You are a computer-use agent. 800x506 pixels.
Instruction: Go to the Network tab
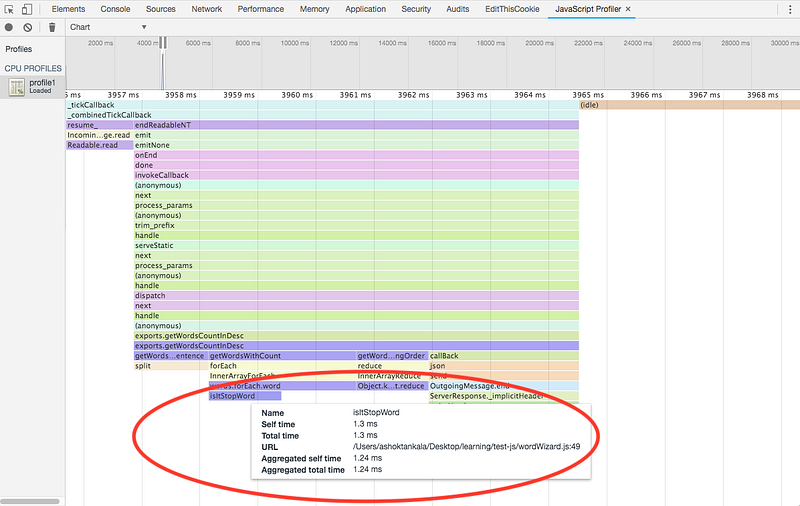(206, 9)
